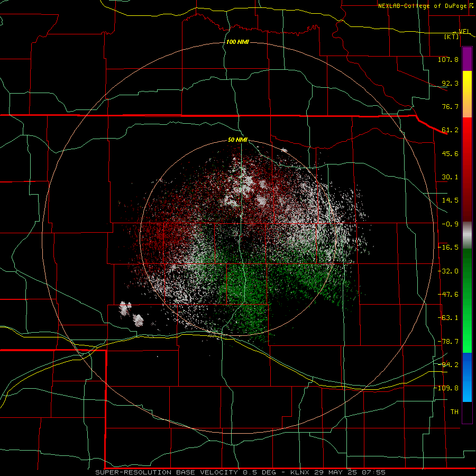Pick the grey near-zero segment of the color bar
This screenshot has height=476, width=476.
click(x=467, y=235)
